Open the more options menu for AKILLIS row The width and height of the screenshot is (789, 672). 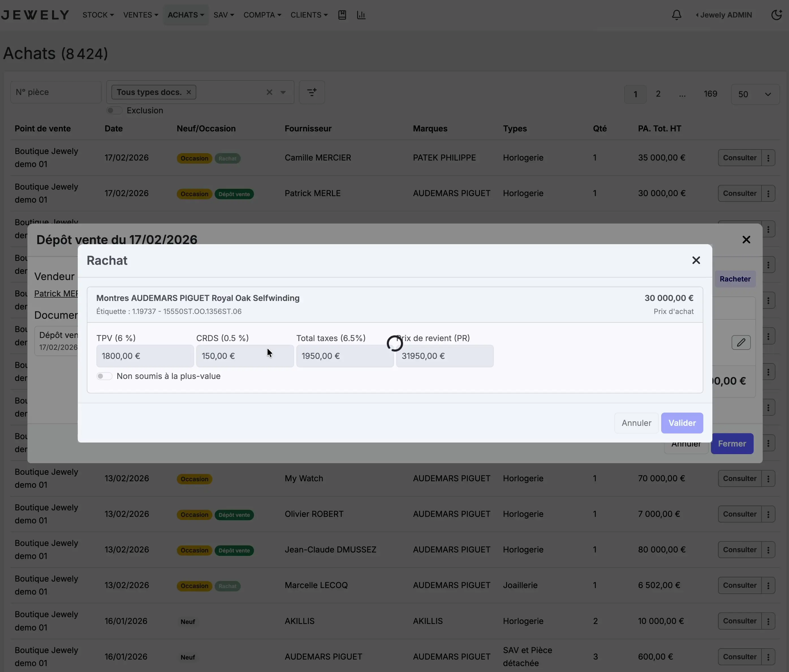tap(768, 621)
